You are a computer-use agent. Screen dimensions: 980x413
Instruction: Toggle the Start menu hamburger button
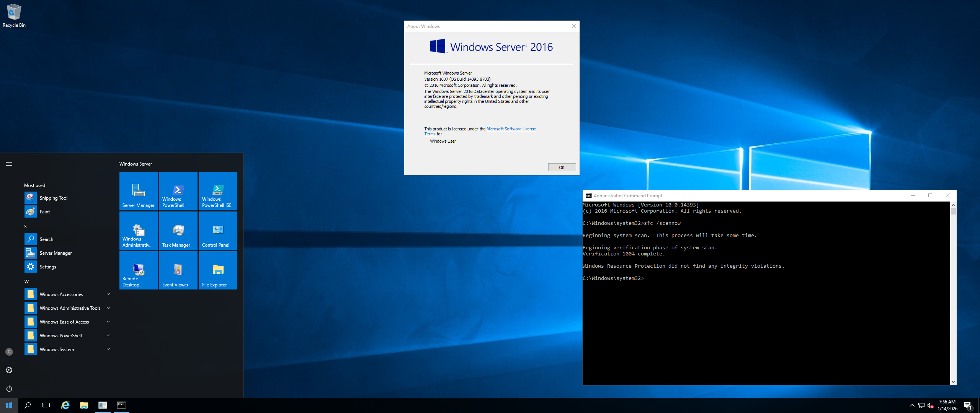(9, 164)
